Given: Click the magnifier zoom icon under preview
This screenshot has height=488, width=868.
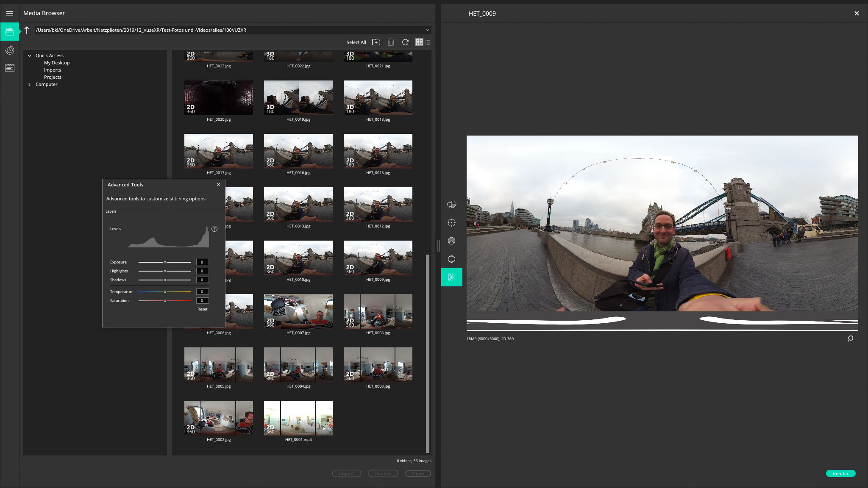Looking at the screenshot, I should 850,338.
